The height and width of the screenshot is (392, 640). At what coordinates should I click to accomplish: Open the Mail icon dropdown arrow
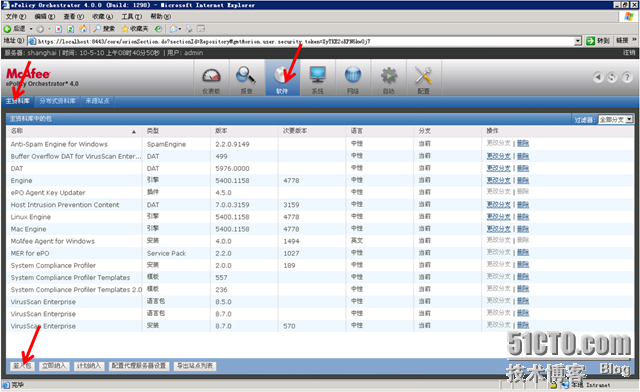coord(180,29)
